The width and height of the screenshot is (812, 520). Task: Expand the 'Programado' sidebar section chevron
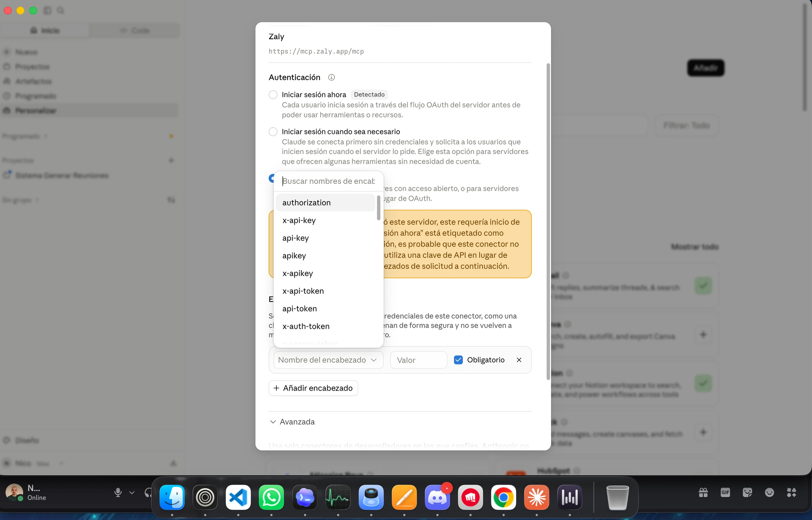coord(45,136)
